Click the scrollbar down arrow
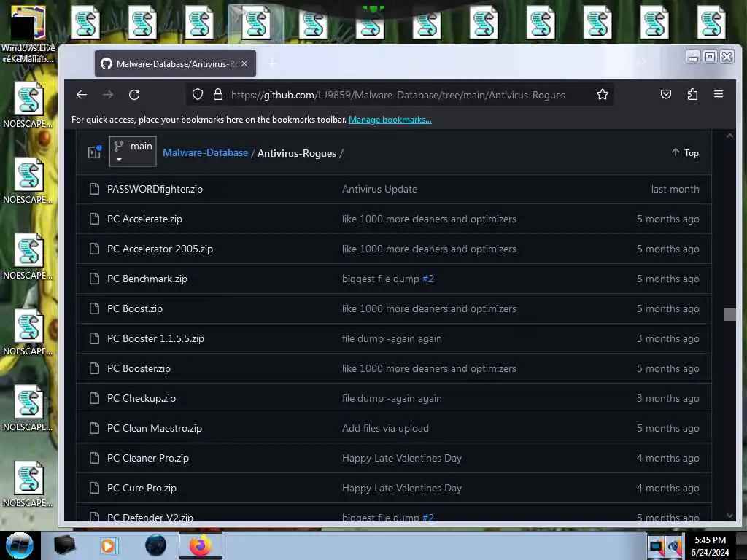The image size is (747, 560). coord(729,516)
